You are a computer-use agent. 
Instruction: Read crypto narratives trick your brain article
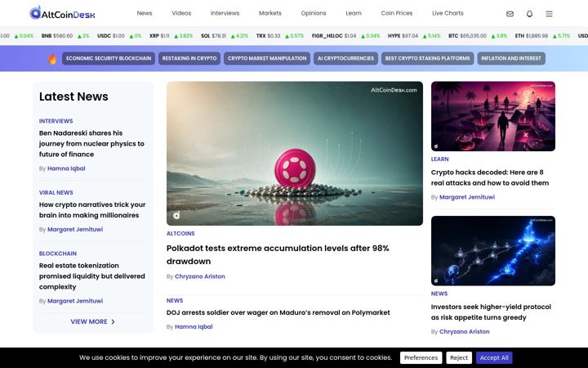92,210
